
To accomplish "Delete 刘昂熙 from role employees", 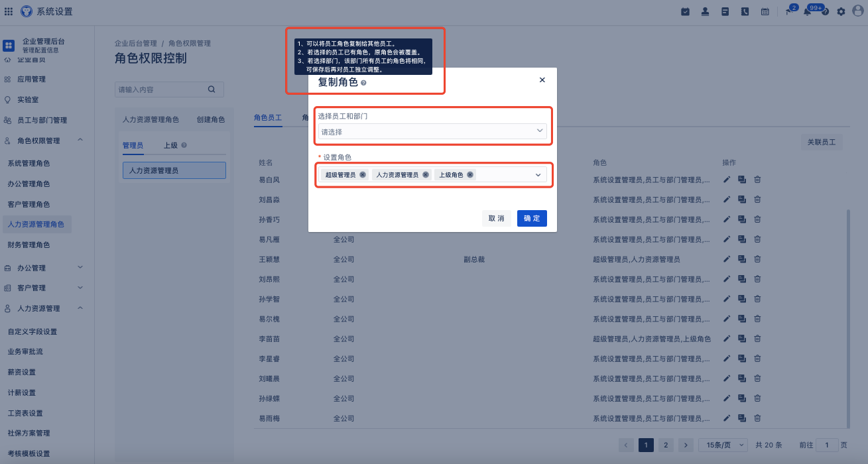I will (x=757, y=279).
